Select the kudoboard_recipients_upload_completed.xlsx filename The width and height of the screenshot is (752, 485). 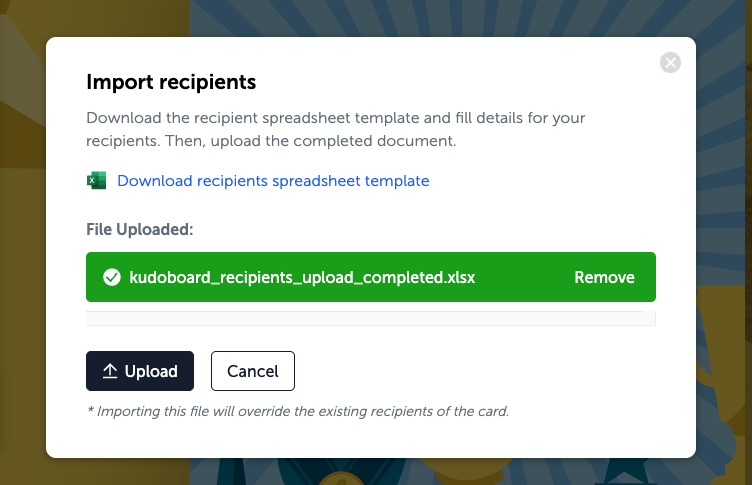(x=302, y=277)
